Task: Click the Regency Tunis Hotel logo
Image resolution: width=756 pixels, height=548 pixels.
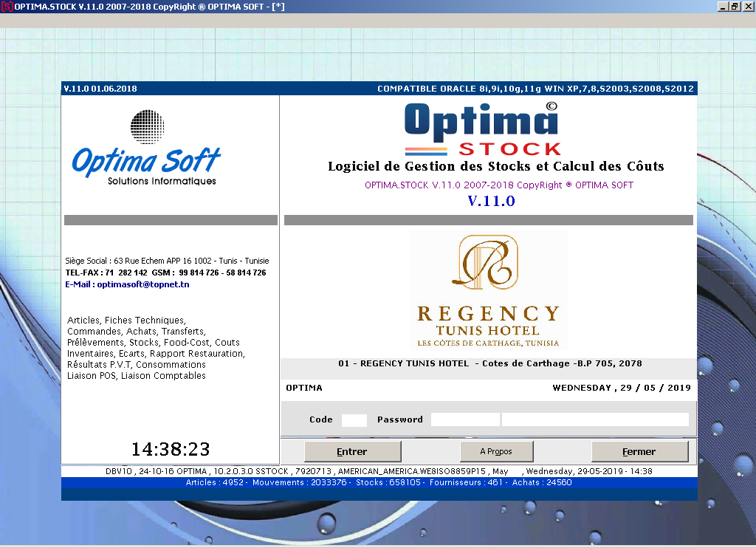Action: 488,291
